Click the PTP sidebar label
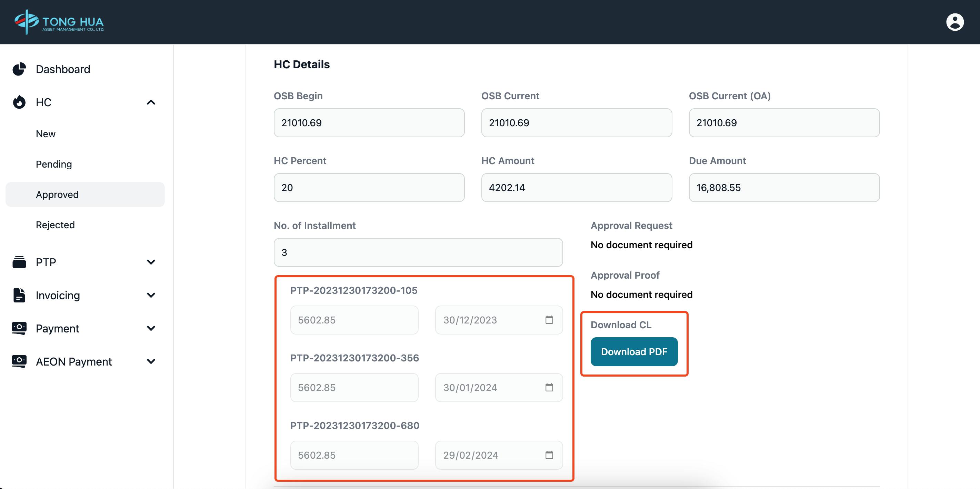The image size is (980, 489). pyautogui.click(x=46, y=262)
